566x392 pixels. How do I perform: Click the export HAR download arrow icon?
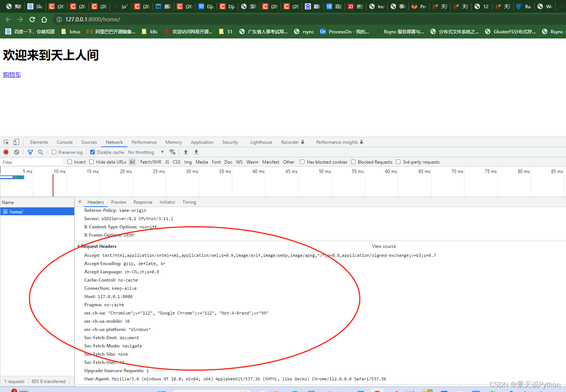(196, 152)
